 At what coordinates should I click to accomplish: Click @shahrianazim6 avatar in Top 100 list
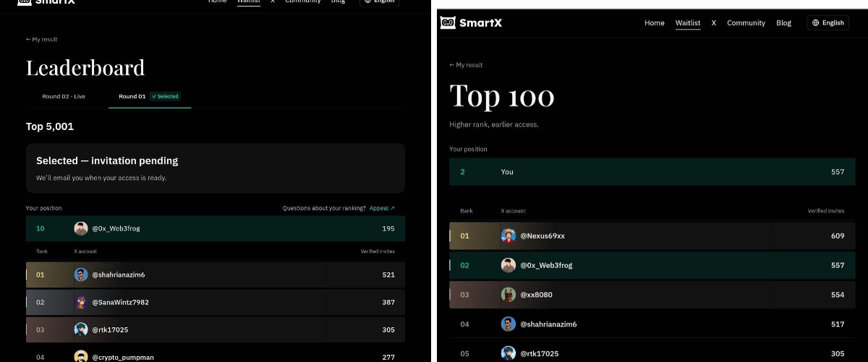(509, 324)
